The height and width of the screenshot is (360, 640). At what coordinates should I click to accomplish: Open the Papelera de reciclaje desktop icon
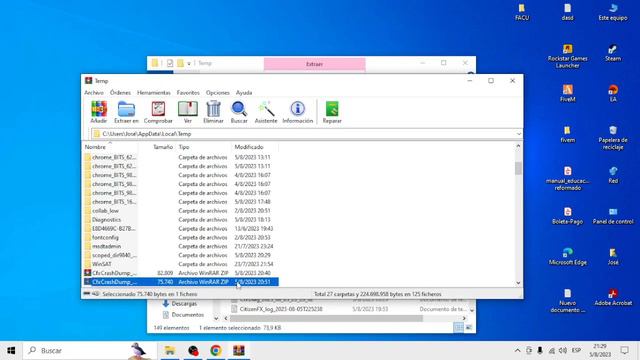click(613, 138)
